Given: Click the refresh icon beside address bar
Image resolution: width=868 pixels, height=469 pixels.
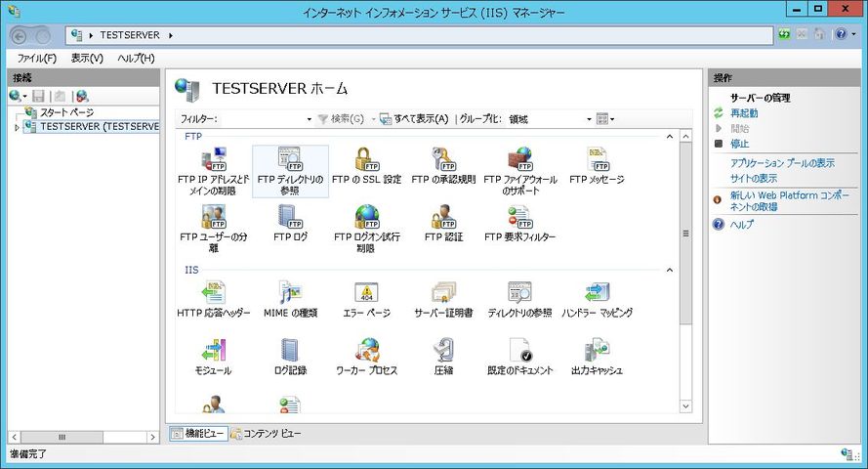Looking at the screenshot, I should click(x=784, y=34).
